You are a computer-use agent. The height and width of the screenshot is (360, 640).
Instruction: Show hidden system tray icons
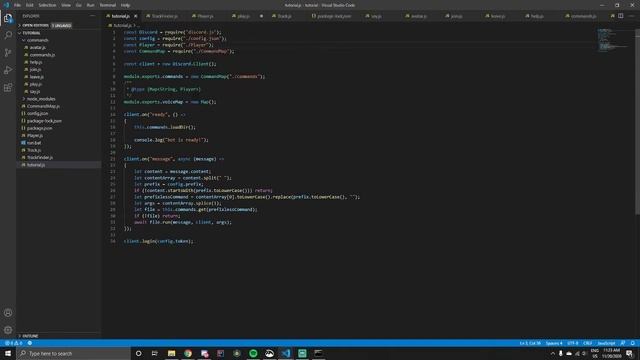point(553,353)
